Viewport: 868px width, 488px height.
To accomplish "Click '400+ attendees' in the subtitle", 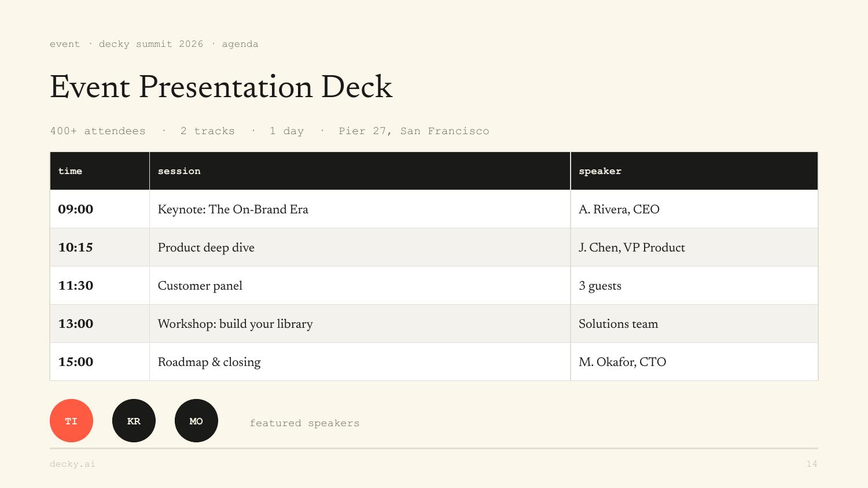I will coord(98,131).
